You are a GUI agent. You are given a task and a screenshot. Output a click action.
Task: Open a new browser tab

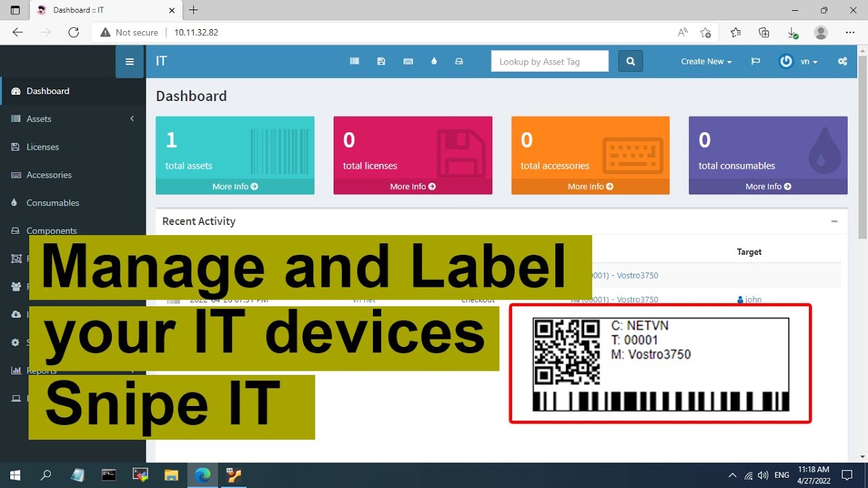(194, 10)
